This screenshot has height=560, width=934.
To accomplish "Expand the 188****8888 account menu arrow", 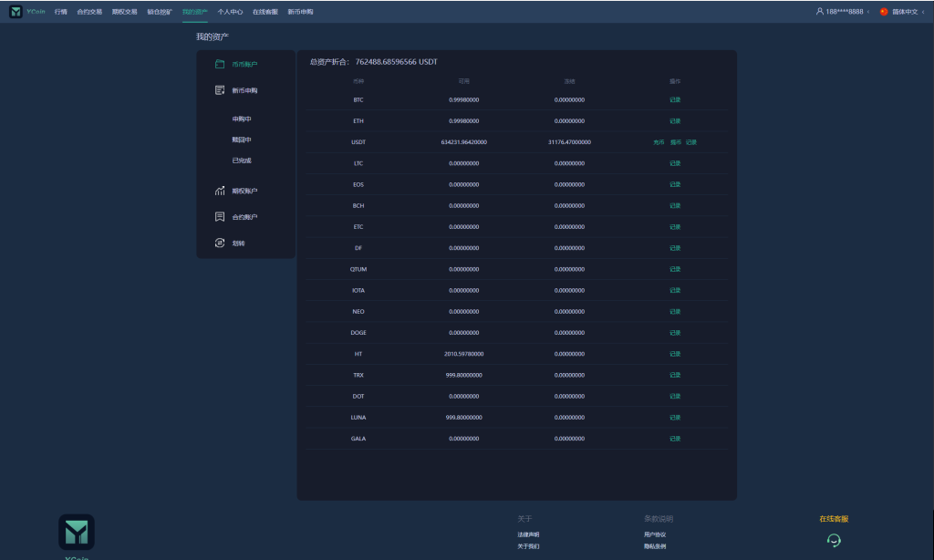I will point(868,12).
